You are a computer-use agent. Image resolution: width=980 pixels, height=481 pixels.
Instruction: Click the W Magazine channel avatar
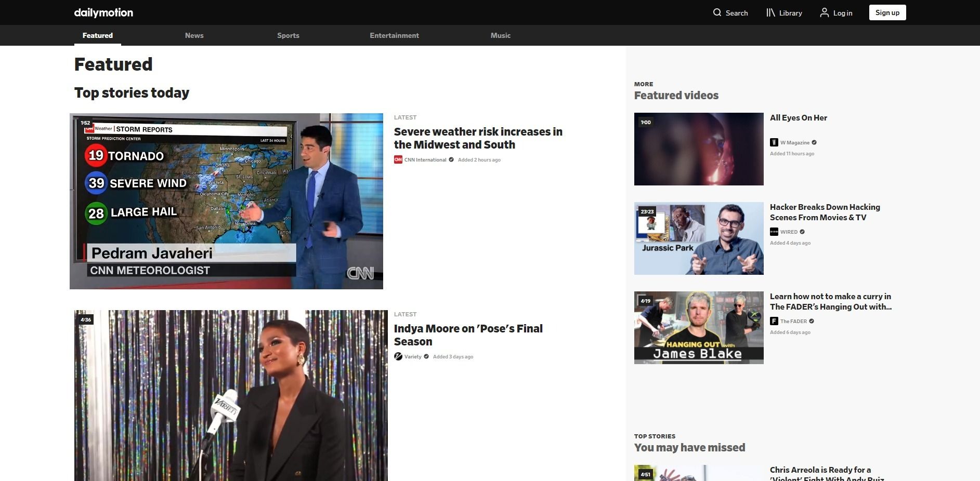(x=774, y=142)
